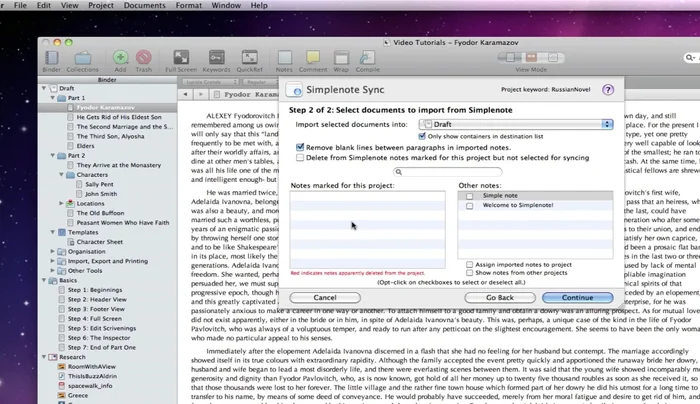This screenshot has width=700, height=404.
Task: Select Step 3: Footer View in binder
Action: [x=96, y=309]
